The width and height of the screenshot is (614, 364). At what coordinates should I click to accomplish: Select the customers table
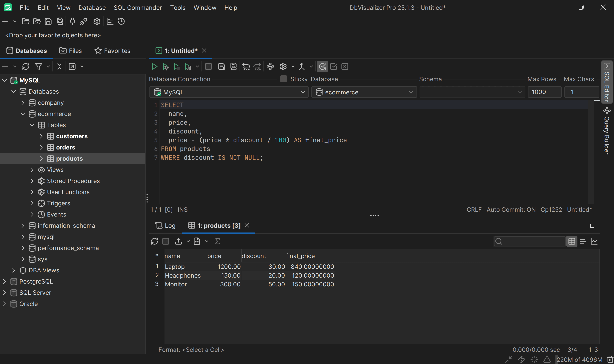coord(72,136)
